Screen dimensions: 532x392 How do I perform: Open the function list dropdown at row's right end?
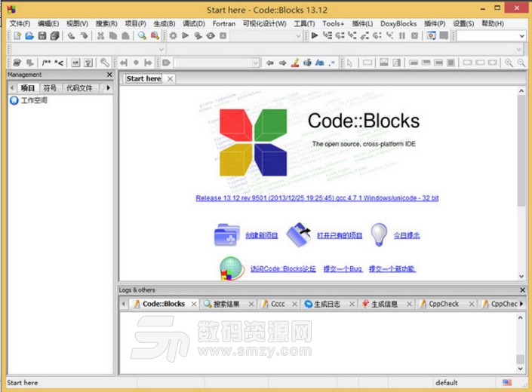[x=518, y=50]
